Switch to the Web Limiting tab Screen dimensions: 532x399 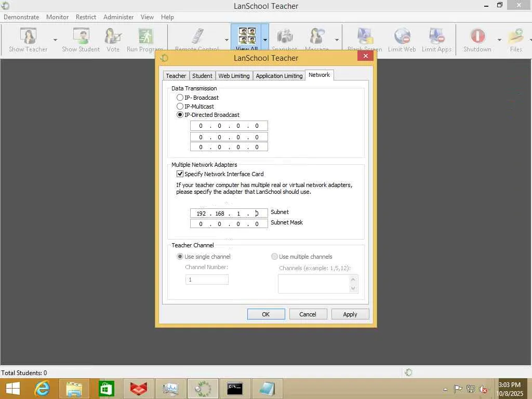click(234, 76)
